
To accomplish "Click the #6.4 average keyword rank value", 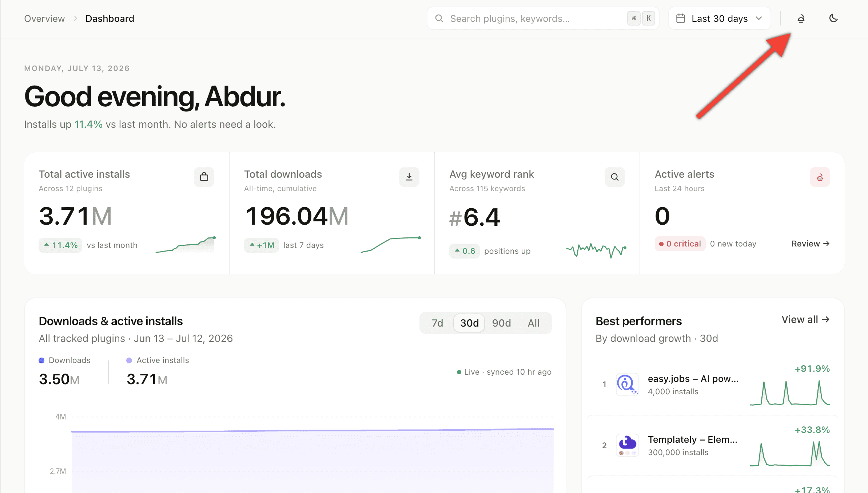I will (x=475, y=218).
